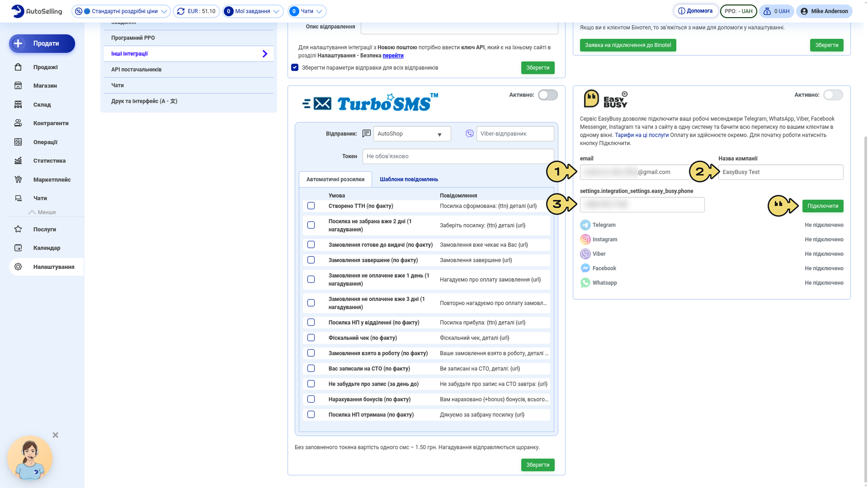Open the Стандартні роздрібні ціни dropdown

[x=121, y=11]
